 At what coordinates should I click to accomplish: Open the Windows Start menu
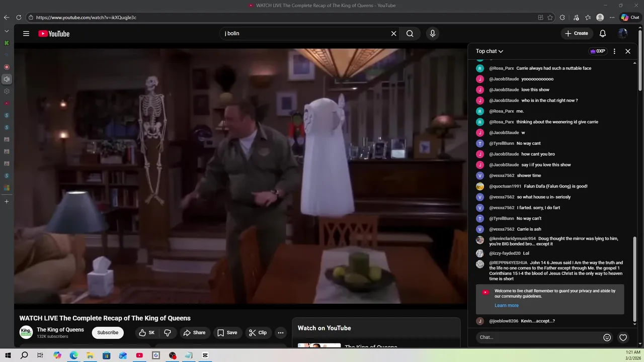(x=8, y=355)
